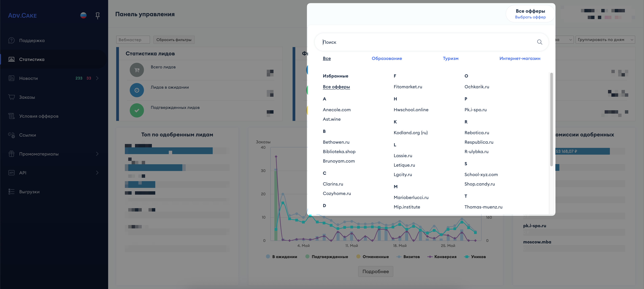Open Поддержка via its chat icon
Image resolution: width=644 pixels, height=289 pixels.
(x=11, y=40)
